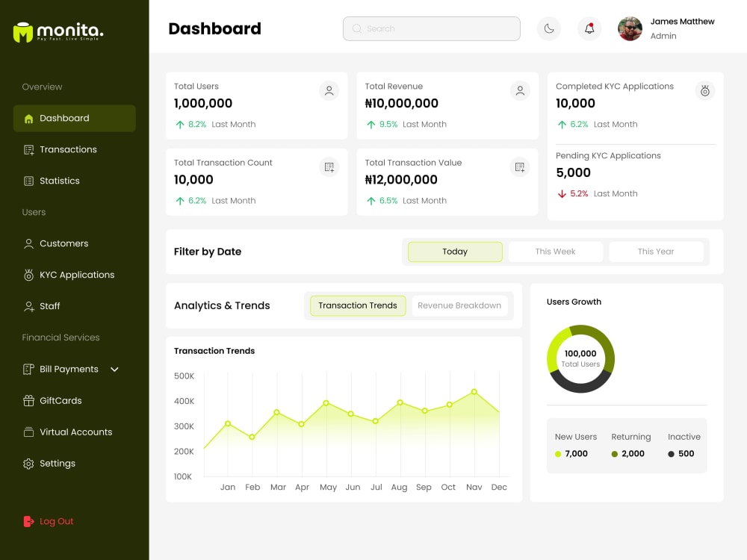747x560 pixels.
Task: Click the Log Out text link
Action: pyautogui.click(x=56, y=521)
